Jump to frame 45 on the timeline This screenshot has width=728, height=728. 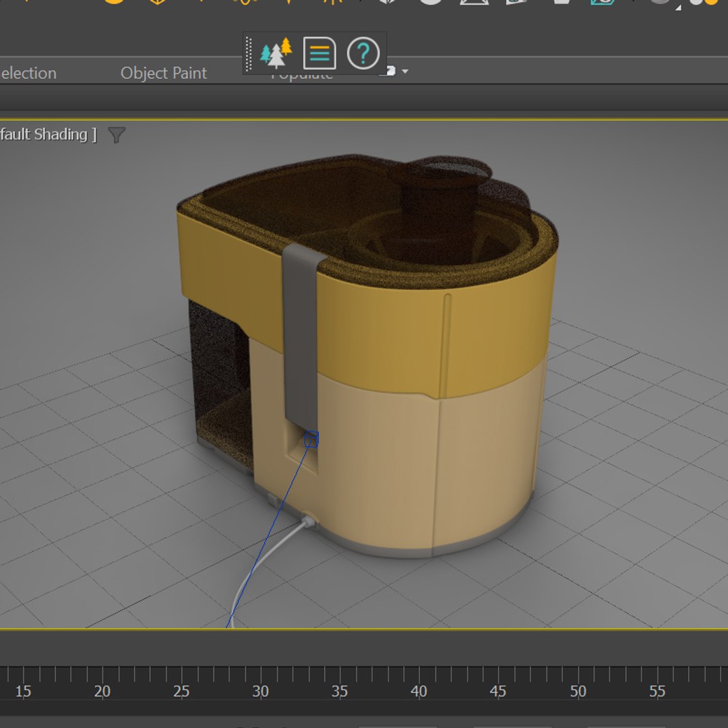tap(497, 691)
